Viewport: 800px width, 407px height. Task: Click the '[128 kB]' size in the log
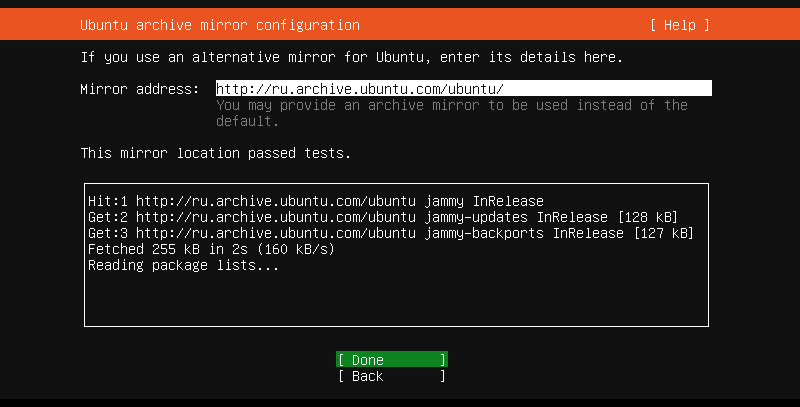click(655, 217)
